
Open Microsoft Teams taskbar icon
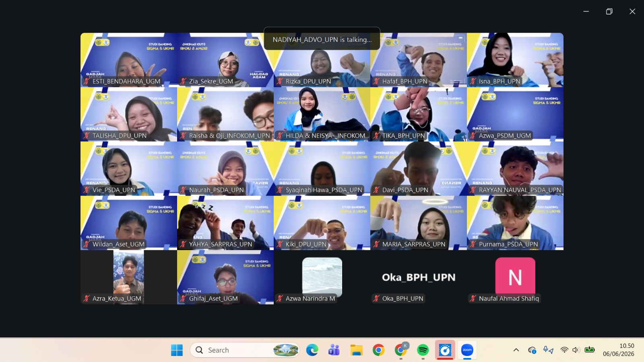pos(334,350)
